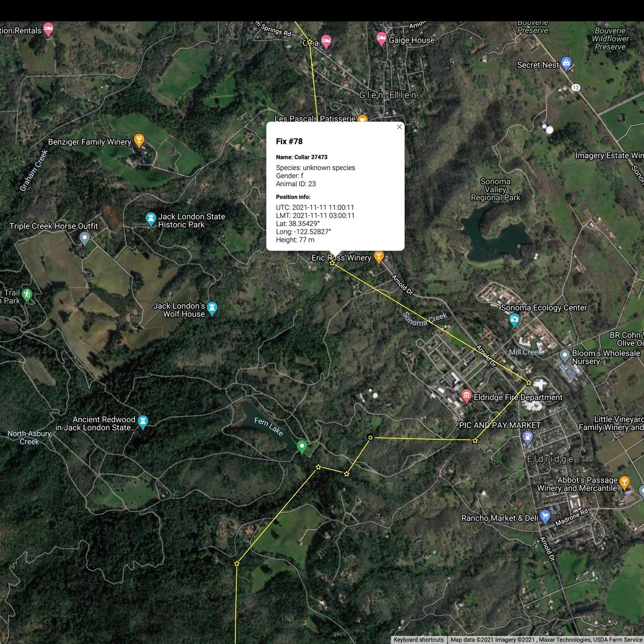Click Abbot's Passage Winery marker
Screen dimensions: 644x644
625,482
